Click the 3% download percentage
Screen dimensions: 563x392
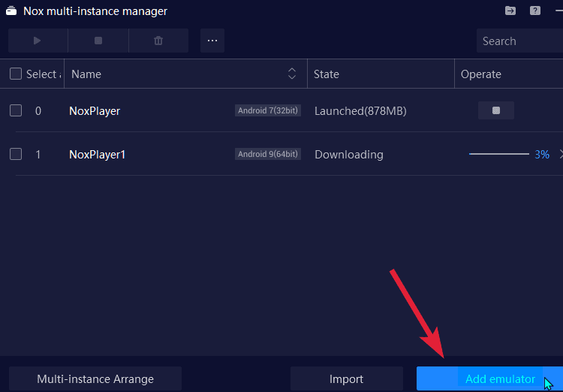[542, 155]
